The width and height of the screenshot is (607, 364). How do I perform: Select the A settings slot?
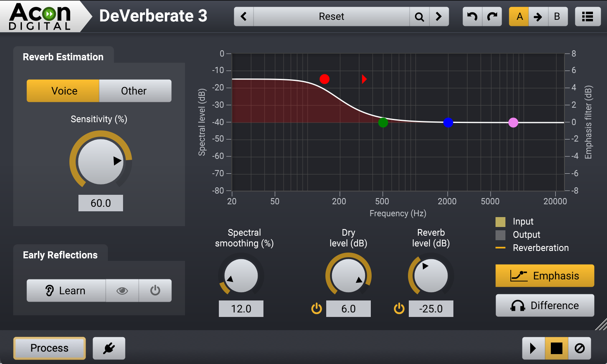(519, 17)
